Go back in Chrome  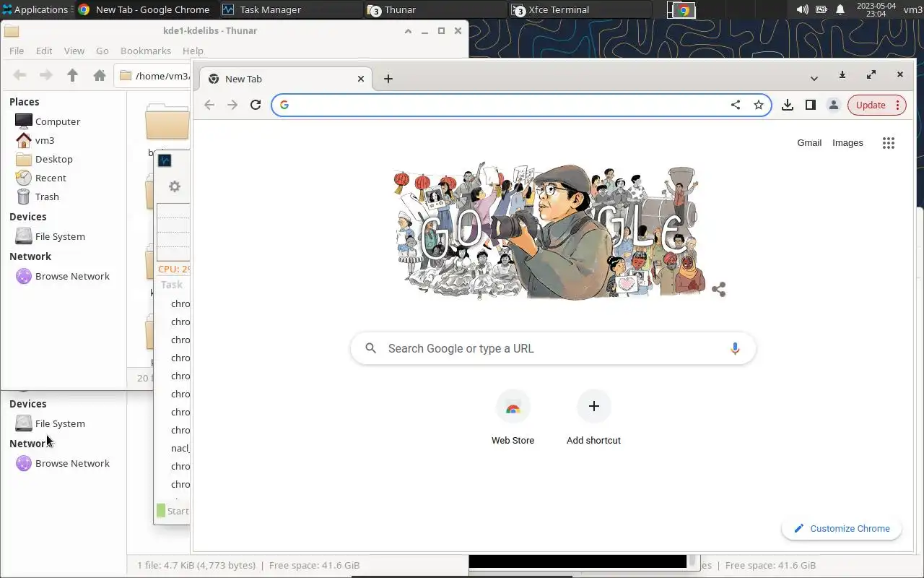tap(209, 105)
